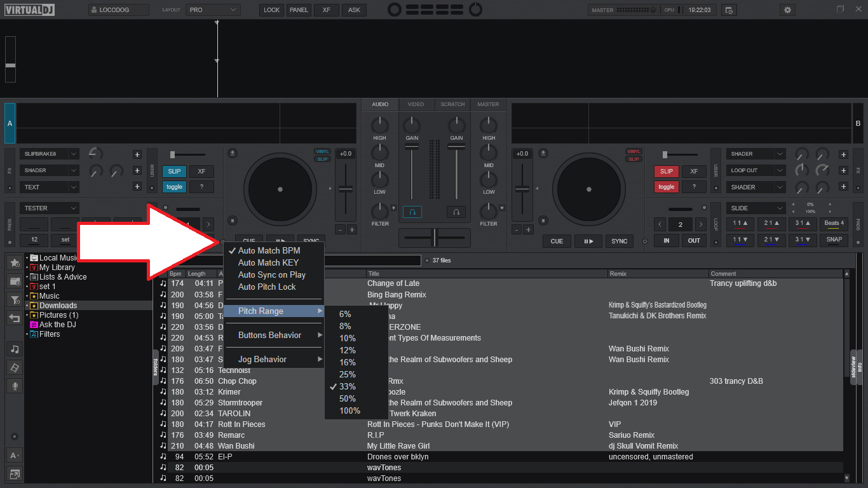This screenshot has width=868, height=488.
Task: Add a favorite folder with the star icon
Action: (x=15, y=262)
